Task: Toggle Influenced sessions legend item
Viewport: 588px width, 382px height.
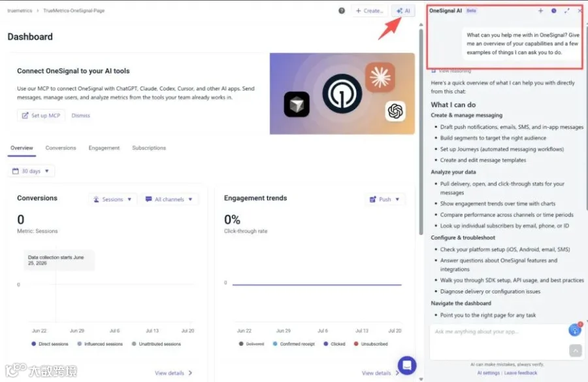Action: 100,343
